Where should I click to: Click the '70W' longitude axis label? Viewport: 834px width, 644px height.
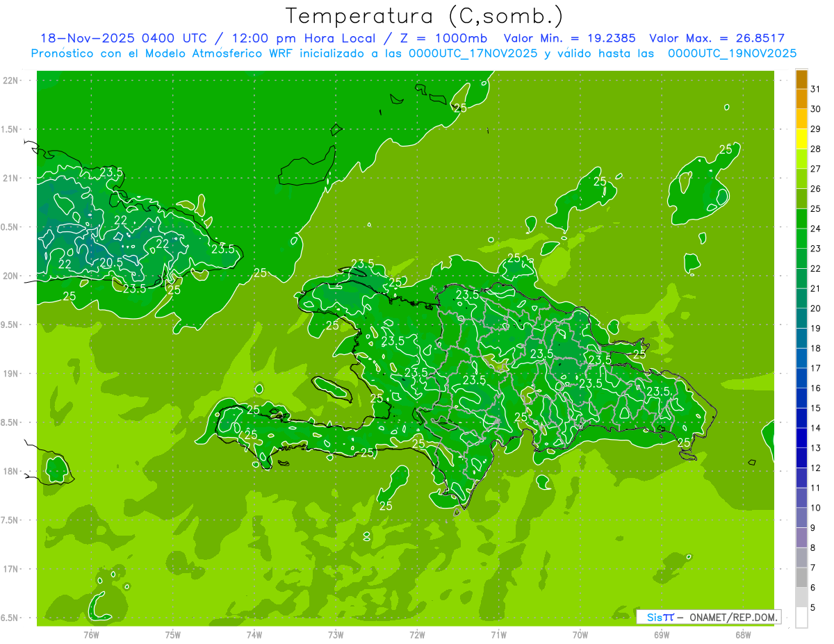(580, 635)
